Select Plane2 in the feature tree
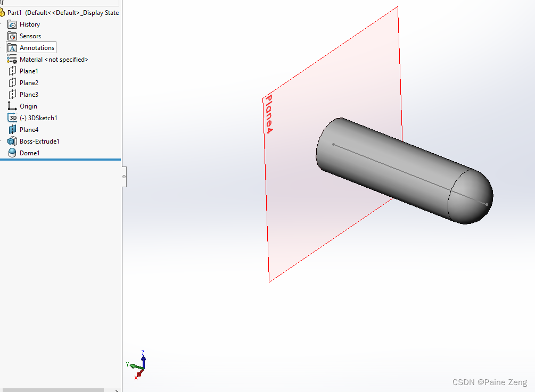The height and width of the screenshot is (392, 535). pyautogui.click(x=29, y=82)
